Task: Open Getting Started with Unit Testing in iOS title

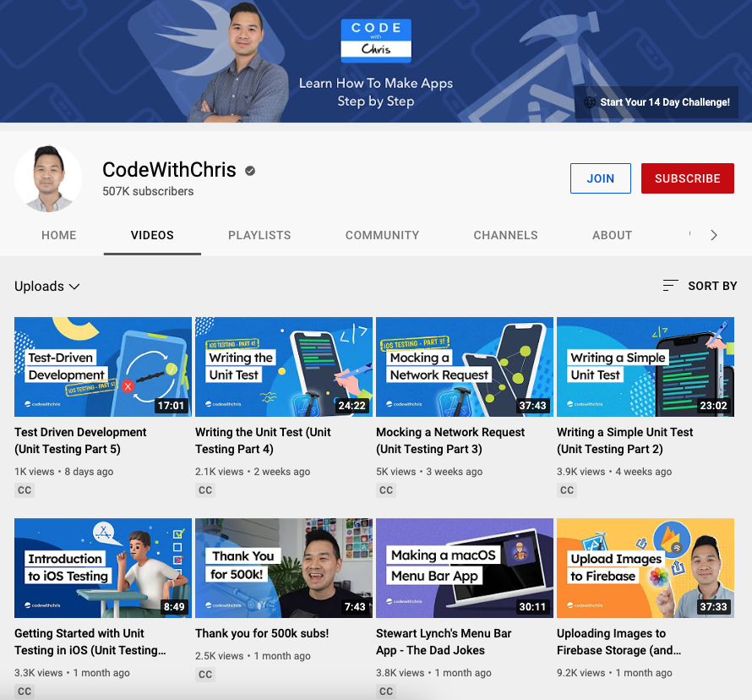Action: coord(90,642)
